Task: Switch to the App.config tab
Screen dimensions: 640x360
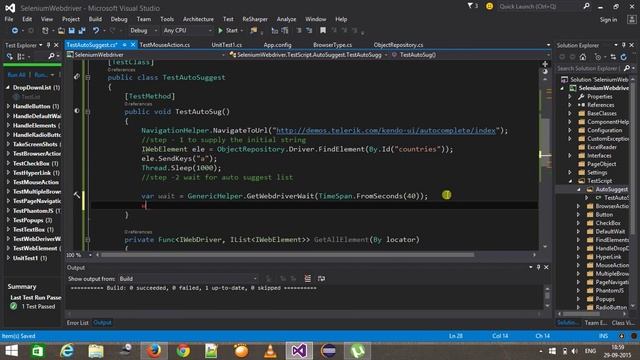Action: (277, 45)
